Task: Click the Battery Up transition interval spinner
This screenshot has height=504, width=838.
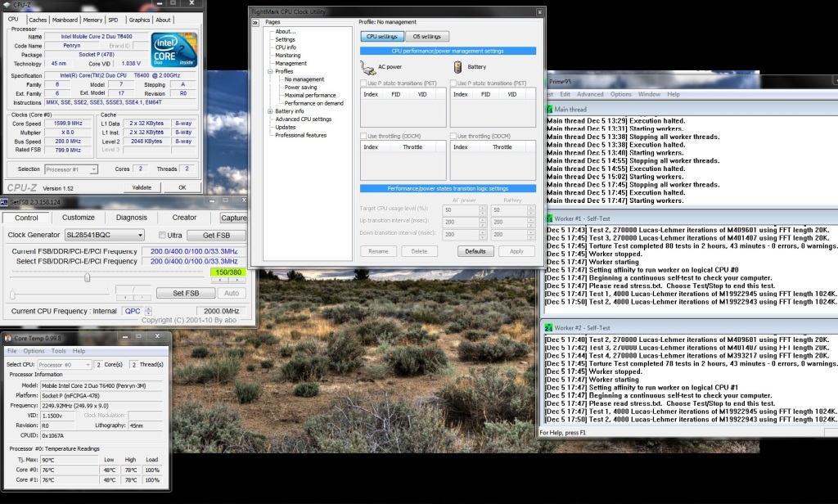Action: (530, 222)
